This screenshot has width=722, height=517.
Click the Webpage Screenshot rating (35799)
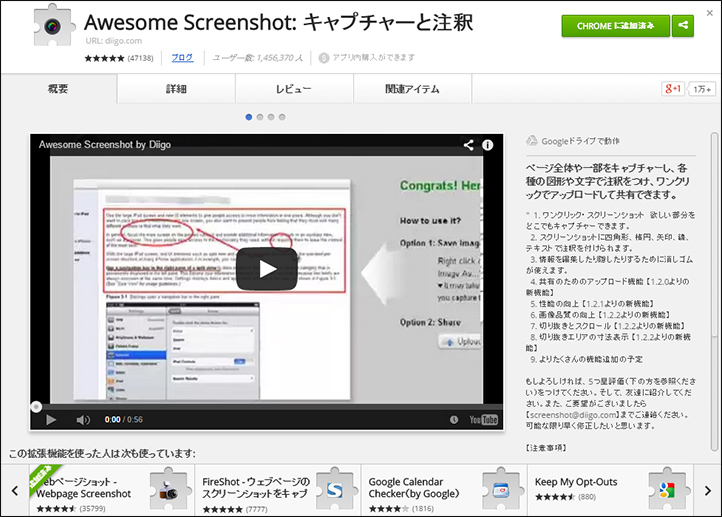[x=71, y=509]
